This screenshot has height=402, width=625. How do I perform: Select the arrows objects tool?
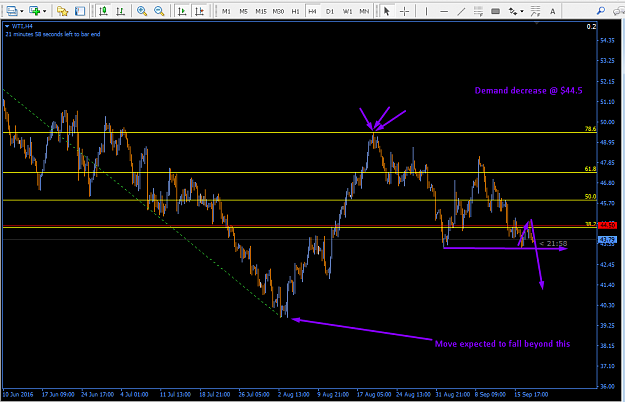tap(513, 12)
